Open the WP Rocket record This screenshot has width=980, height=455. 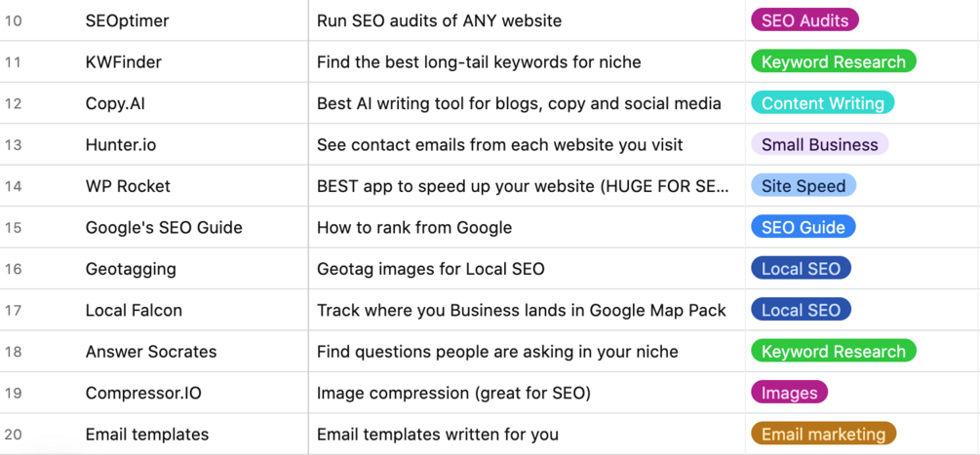[128, 186]
